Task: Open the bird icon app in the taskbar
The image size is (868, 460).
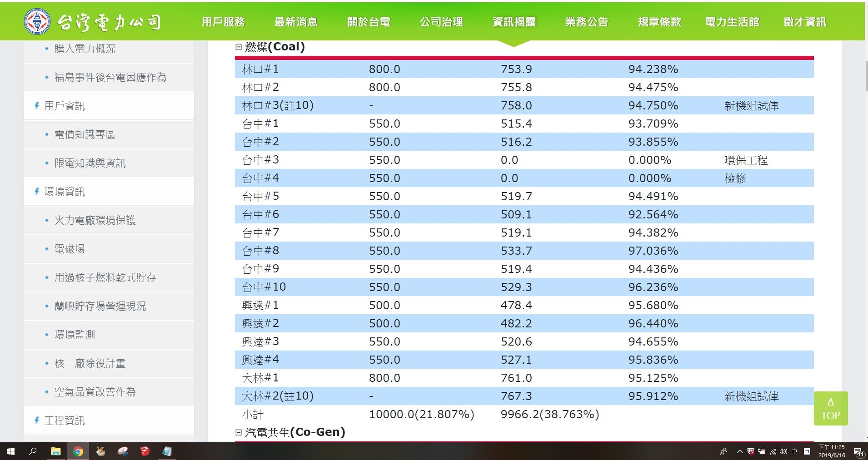Action: point(100,451)
